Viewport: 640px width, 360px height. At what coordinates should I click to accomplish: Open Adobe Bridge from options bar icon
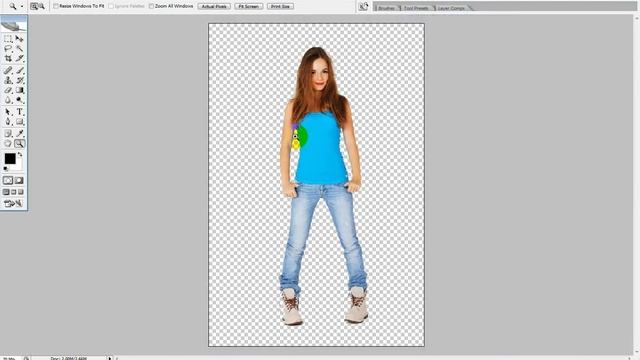coord(363,6)
